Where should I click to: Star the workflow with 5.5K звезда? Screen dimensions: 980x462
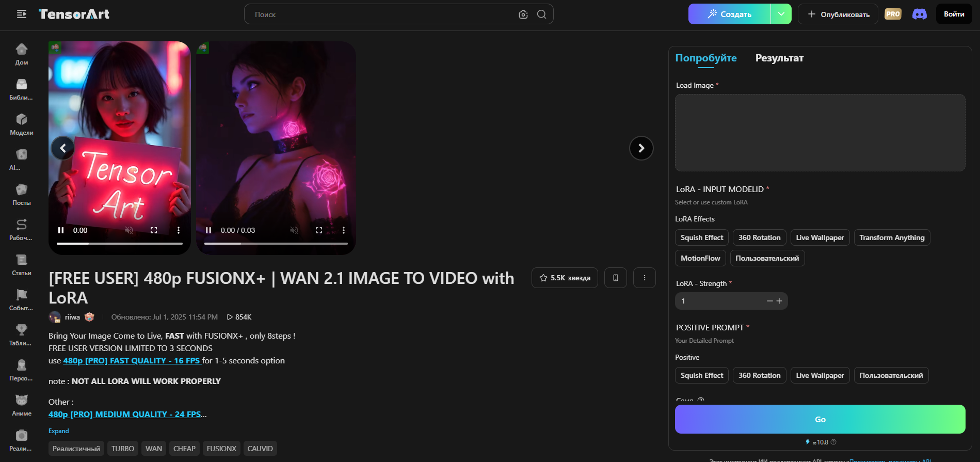click(565, 278)
